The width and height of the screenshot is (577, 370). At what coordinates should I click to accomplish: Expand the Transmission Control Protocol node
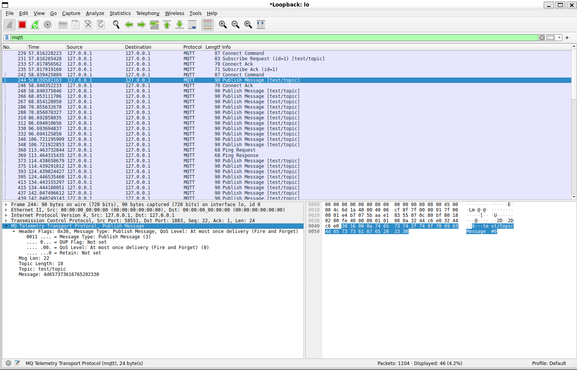tap(6, 221)
